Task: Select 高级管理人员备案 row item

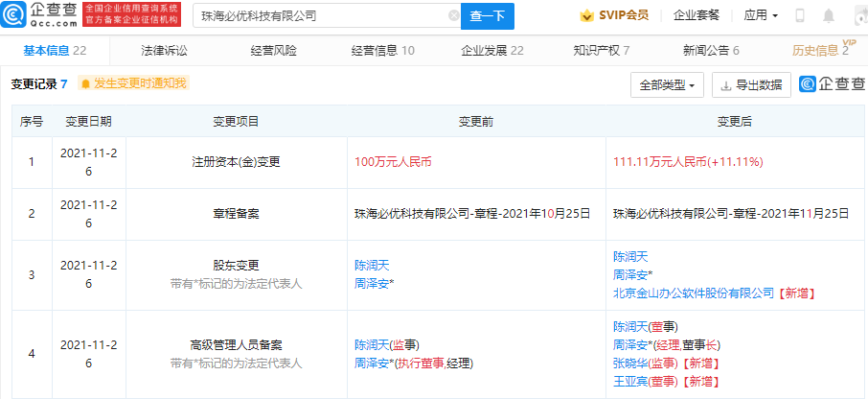Action: [236, 346]
